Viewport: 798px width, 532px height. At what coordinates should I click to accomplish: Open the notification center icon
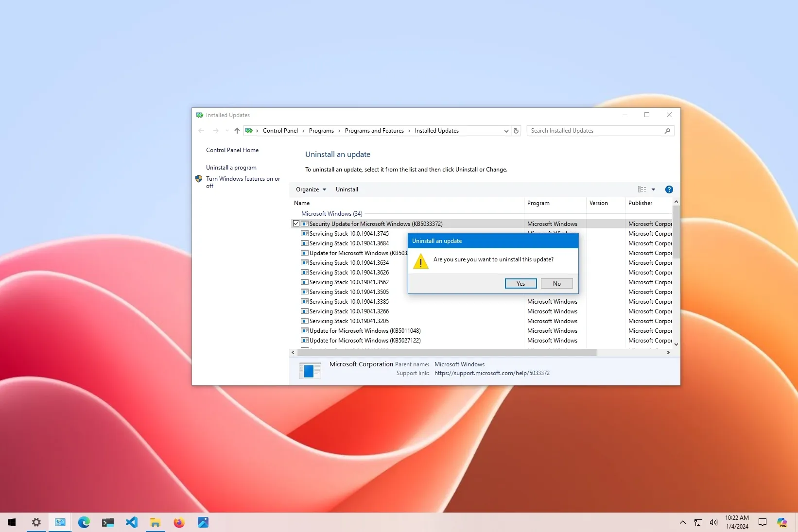(x=763, y=522)
